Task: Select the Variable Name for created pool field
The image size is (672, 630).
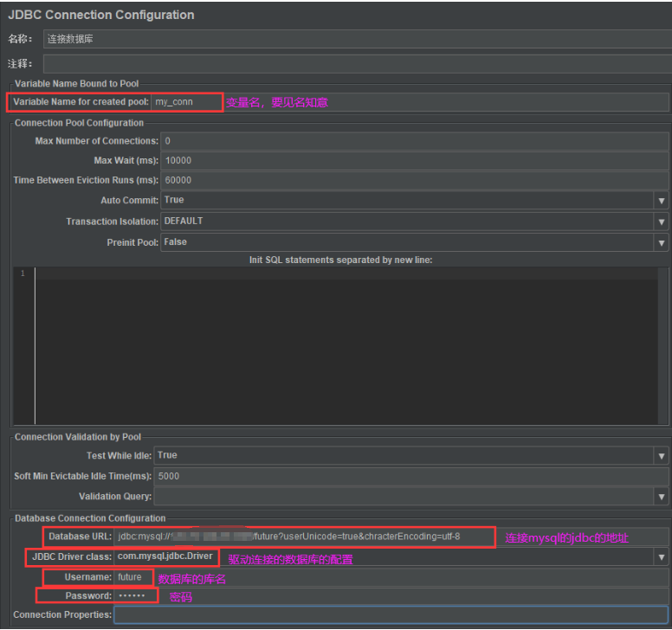Action: click(407, 102)
